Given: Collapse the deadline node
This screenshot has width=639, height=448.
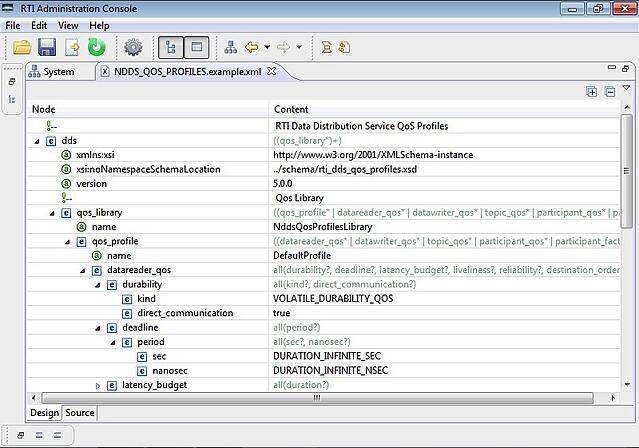Looking at the screenshot, I should tap(98, 328).
